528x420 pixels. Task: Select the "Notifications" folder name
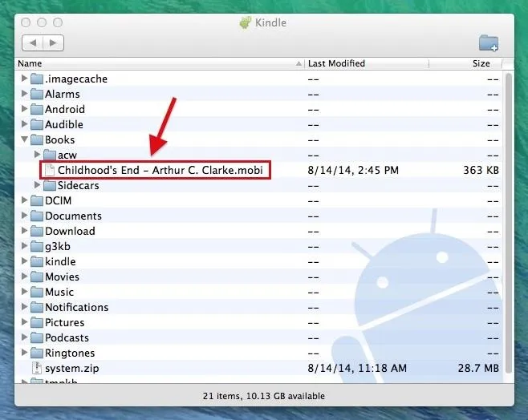[77, 307]
